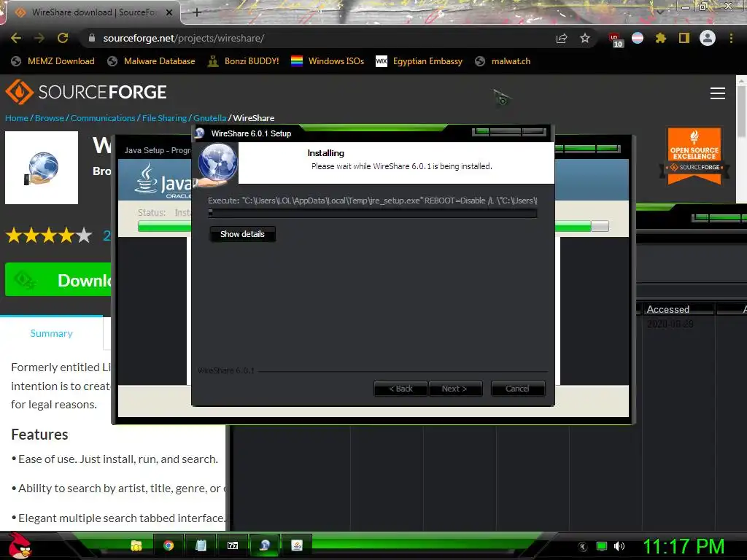
Task: Click the 11:17 PM taskbar clock
Action: click(x=684, y=546)
